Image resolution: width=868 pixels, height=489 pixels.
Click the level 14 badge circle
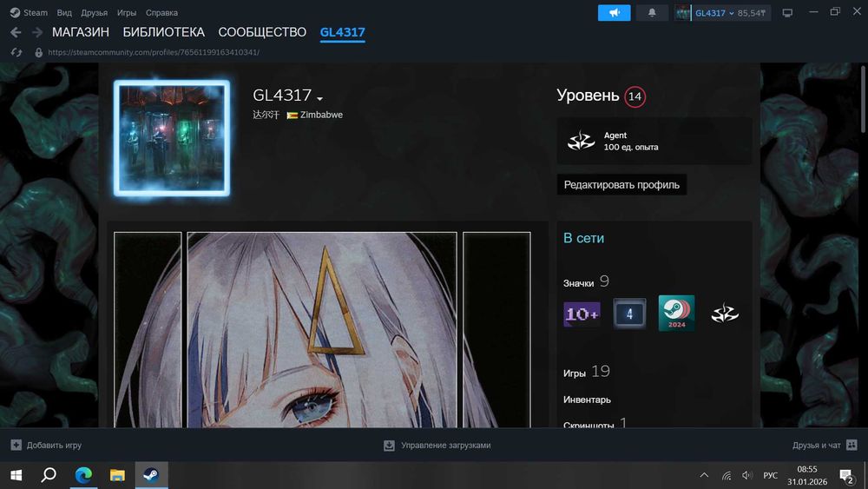635,96
